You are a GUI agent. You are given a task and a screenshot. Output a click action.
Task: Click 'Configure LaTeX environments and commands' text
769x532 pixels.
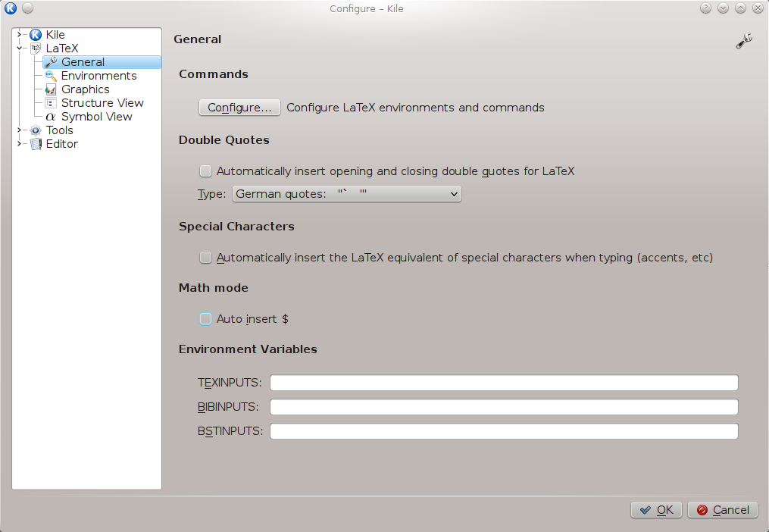[415, 108]
